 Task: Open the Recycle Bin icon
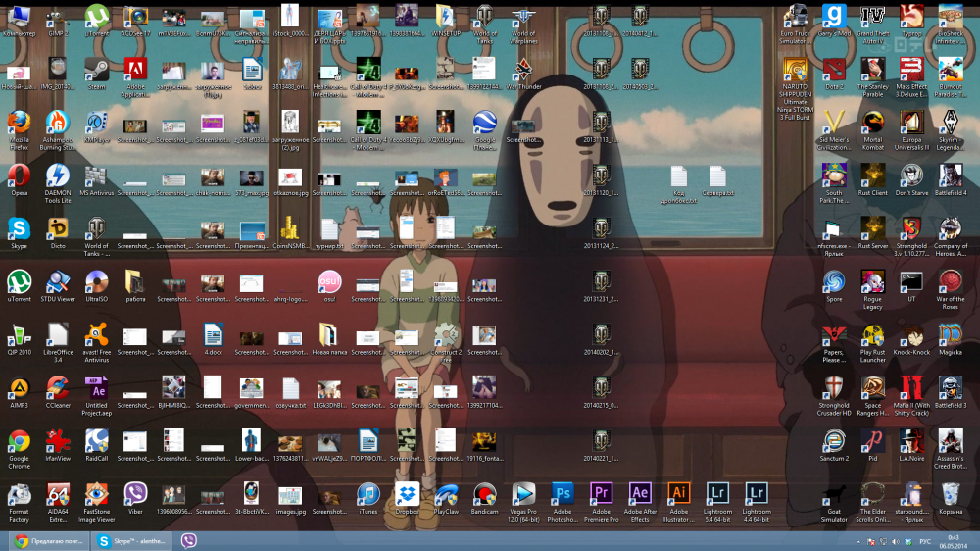coord(950,499)
